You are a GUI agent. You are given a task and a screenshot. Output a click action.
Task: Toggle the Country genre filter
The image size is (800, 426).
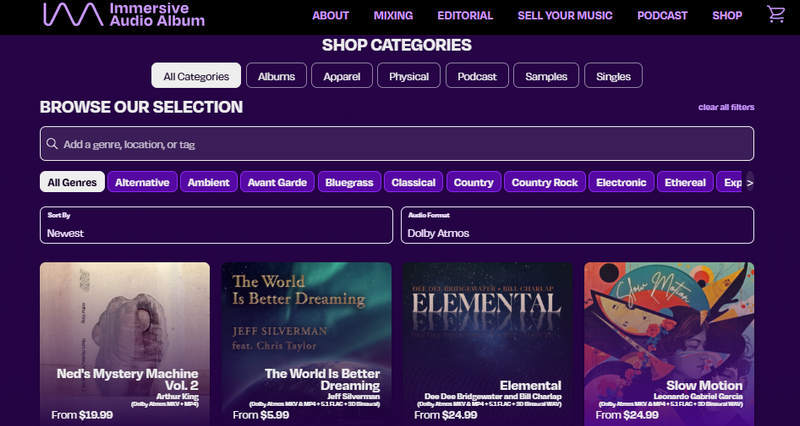tap(473, 182)
